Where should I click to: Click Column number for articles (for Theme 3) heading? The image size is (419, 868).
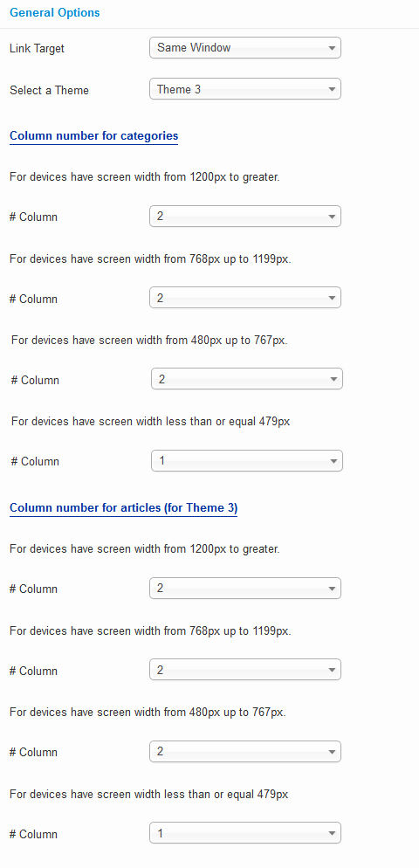click(x=123, y=507)
